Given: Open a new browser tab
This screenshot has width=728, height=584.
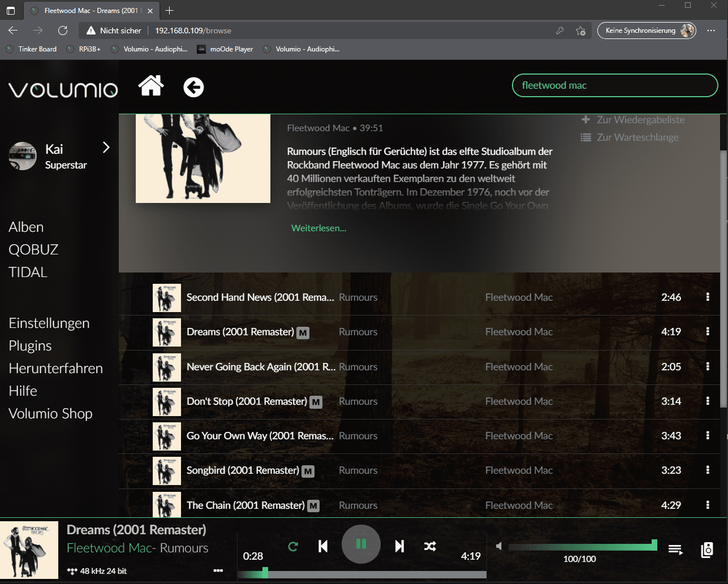Looking at the screenshot, I should [169, 11].
